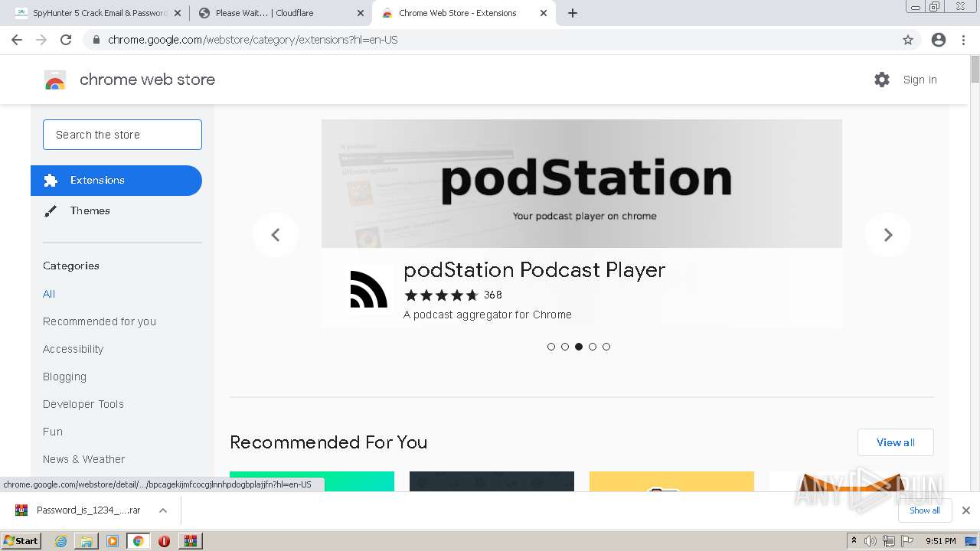Close the downloads bar
980x551 pixels.
coord(965,510)
